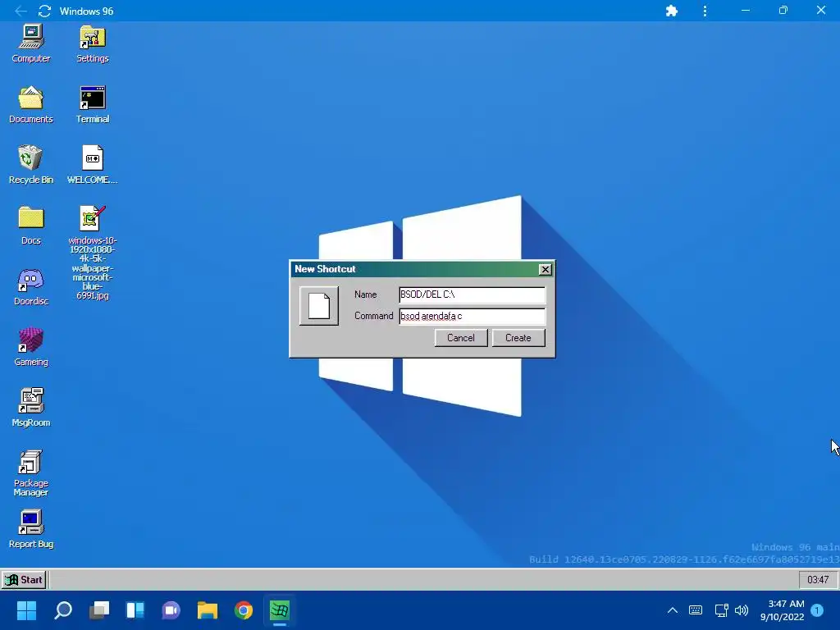Reload the Windows 96 app

point(44,11)
